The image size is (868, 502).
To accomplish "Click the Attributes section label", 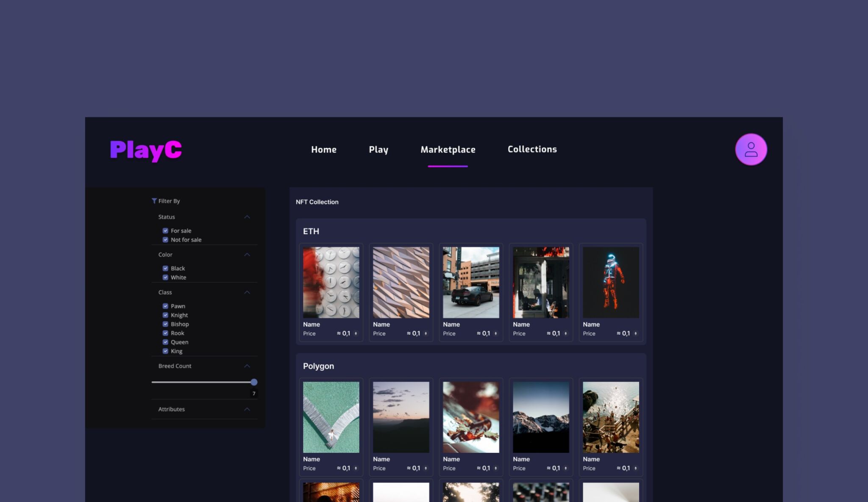I will click(172, 409).
